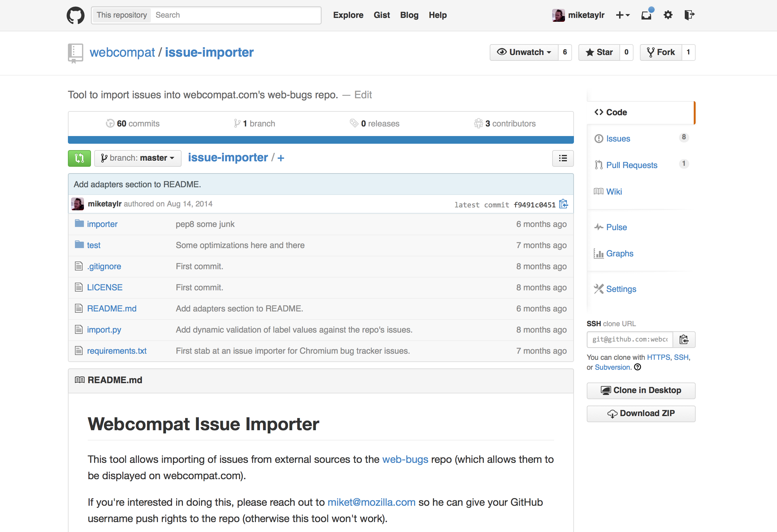Open the Unwatch notifications dropdown
This screenshot has height=532, width=777.
tap(524, 52)
